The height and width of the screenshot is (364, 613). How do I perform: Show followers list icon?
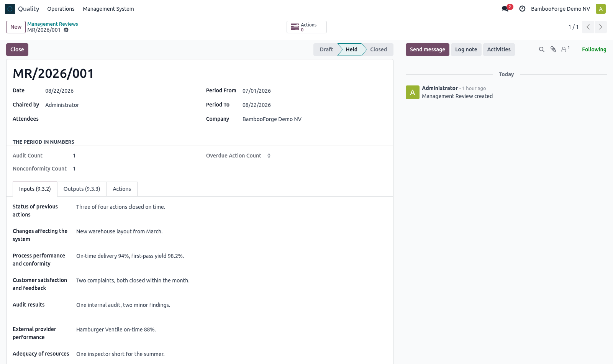coord(565,49)
